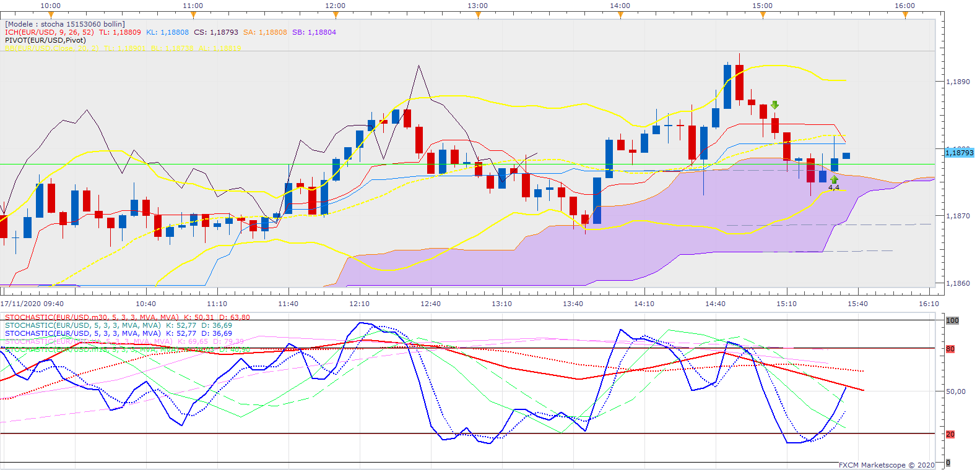This screenshot has height=470, width=980.
Task: Click the 50,00 stochastic scale label
Action: pos(956,391)
